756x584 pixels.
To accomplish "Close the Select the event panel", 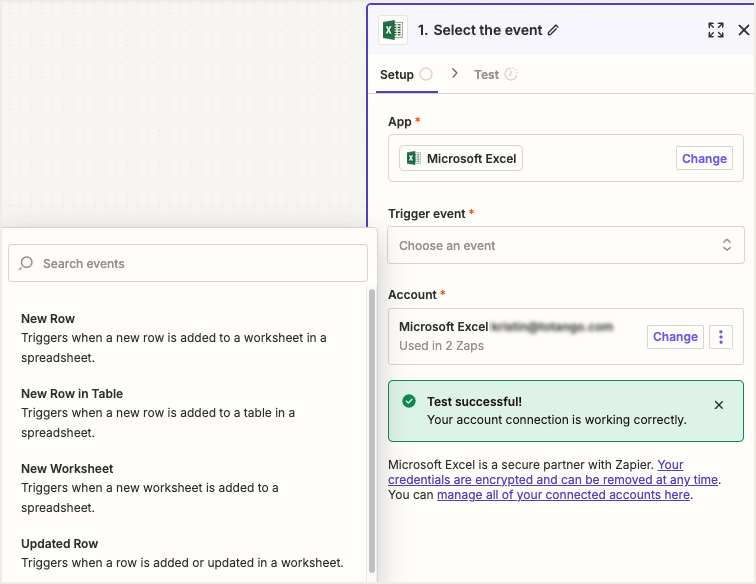I will click(743, 30).
